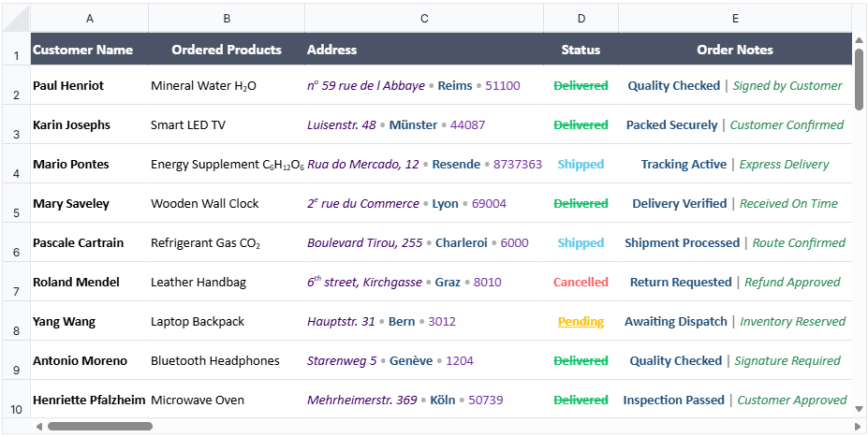Viewport: 868px width, 437px height.
Task: Select column D header
Action: point(581,19)
